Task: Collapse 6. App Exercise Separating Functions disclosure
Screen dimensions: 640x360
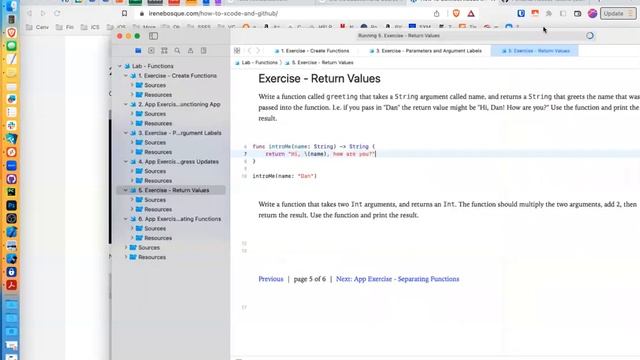Action: pyautogui.click(x=126, y=219)
